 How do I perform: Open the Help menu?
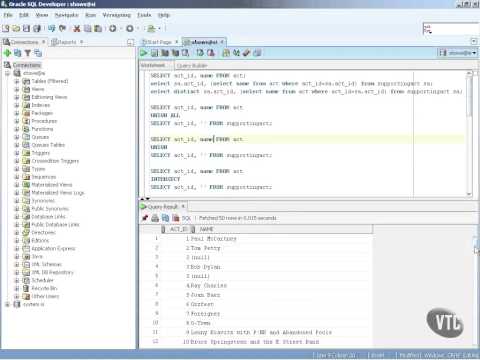point(164,15)
